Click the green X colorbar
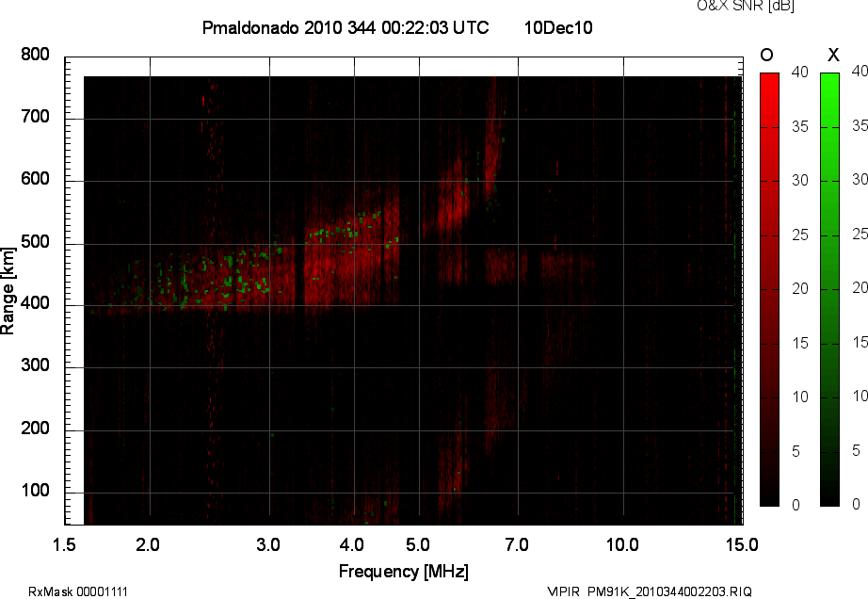The height and width of the screenshot is (599, 868). click(x=829, y=289)
